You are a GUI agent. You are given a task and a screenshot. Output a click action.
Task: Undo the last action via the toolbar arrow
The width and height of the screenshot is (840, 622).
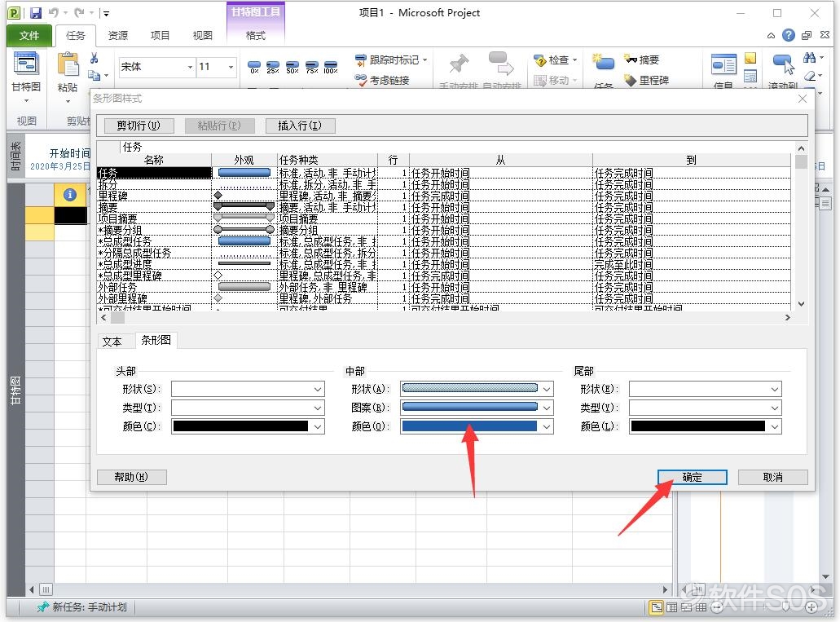54,13
